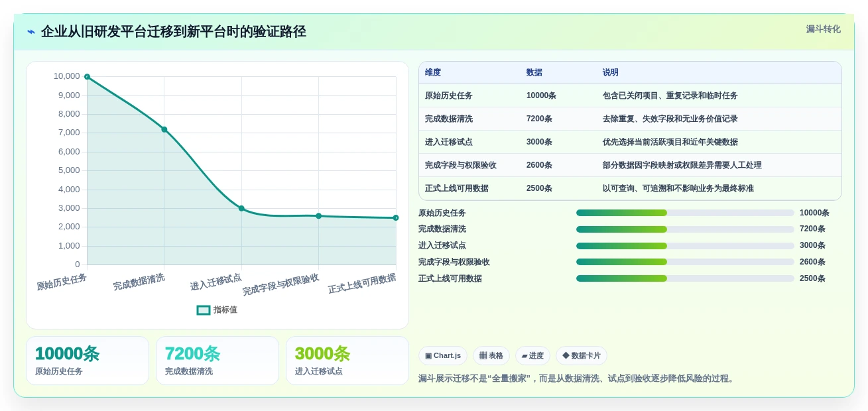
Task: Select the 数据卡片 tag chip
Action: (x=582, y=355)
